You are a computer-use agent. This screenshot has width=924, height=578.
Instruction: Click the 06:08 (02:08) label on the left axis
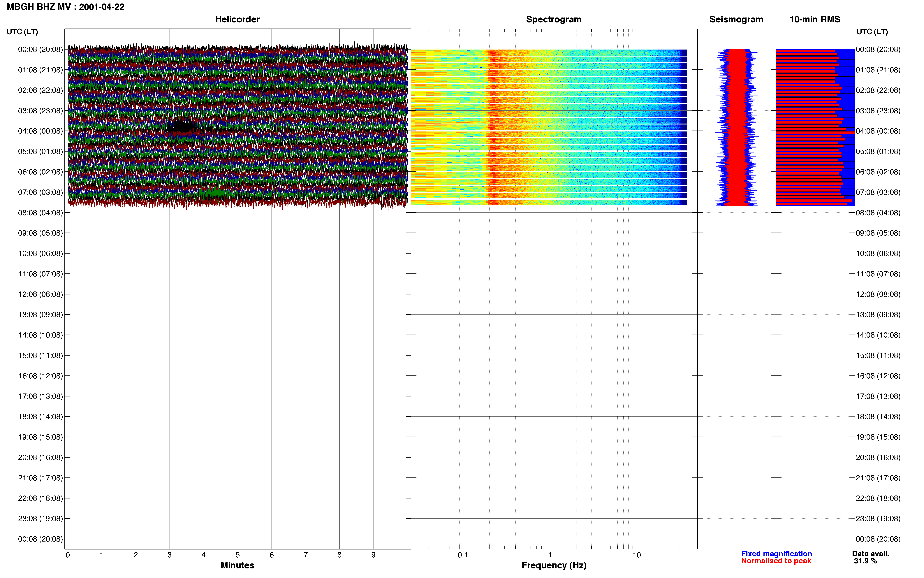tap(41, 172)
